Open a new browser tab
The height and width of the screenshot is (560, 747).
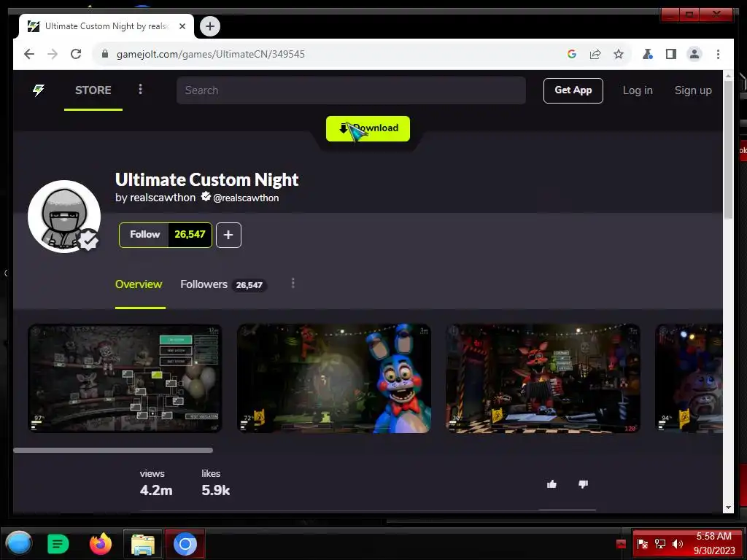click(x=210, y=26)
